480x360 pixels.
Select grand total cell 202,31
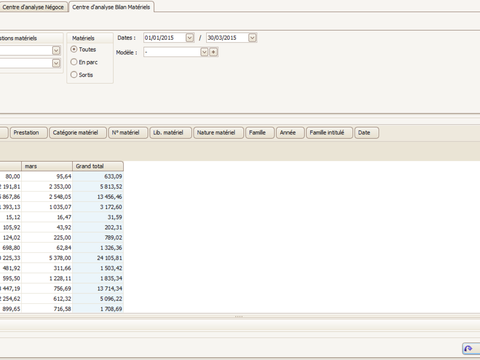coord(98,227)
